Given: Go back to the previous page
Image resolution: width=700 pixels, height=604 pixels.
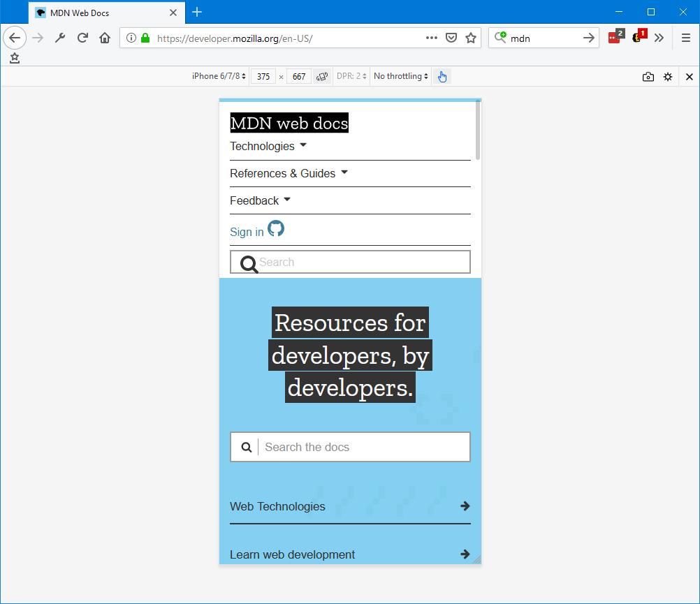Looking at the screenshot, I should click(x=15, y=38).
